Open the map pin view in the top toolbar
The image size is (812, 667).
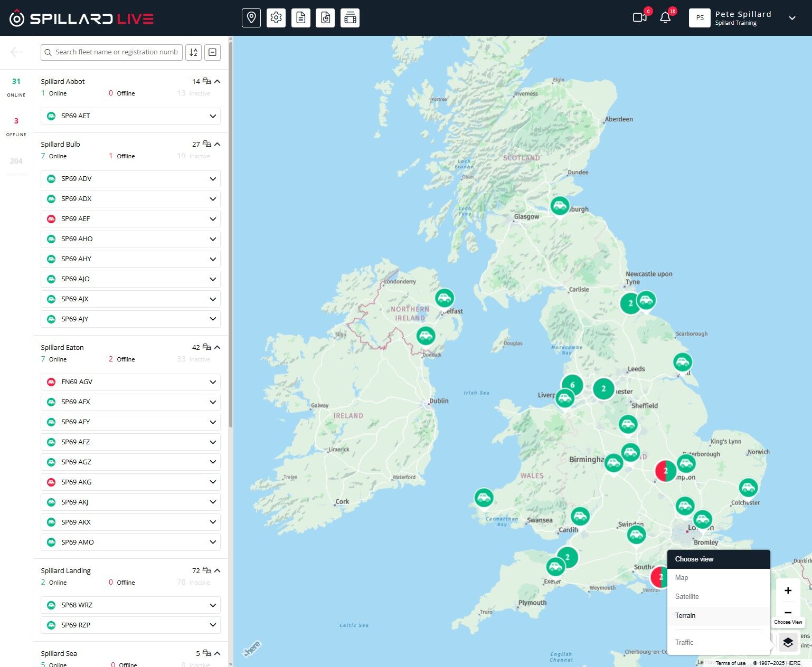[x=251, y=18]
